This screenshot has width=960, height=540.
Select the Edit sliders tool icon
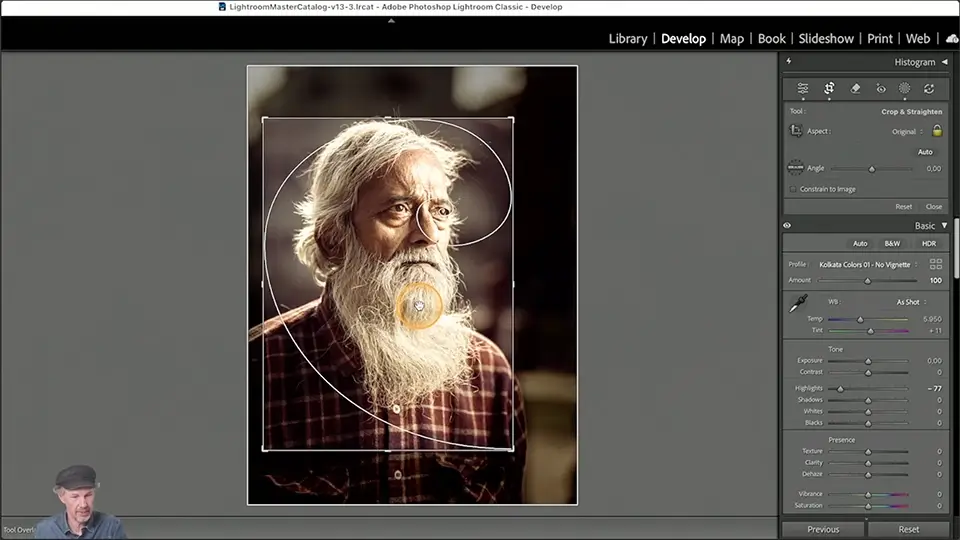click(803, 88)
